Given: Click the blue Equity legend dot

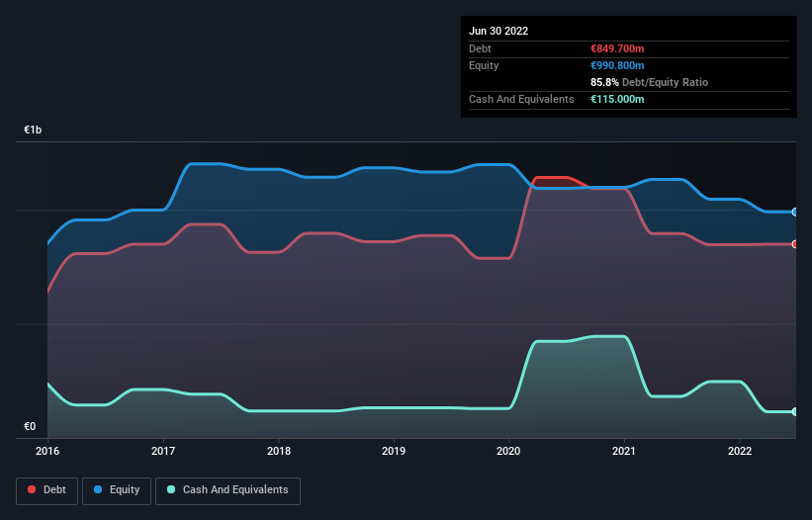Looking at the screenshot, I should coord(98,489).
